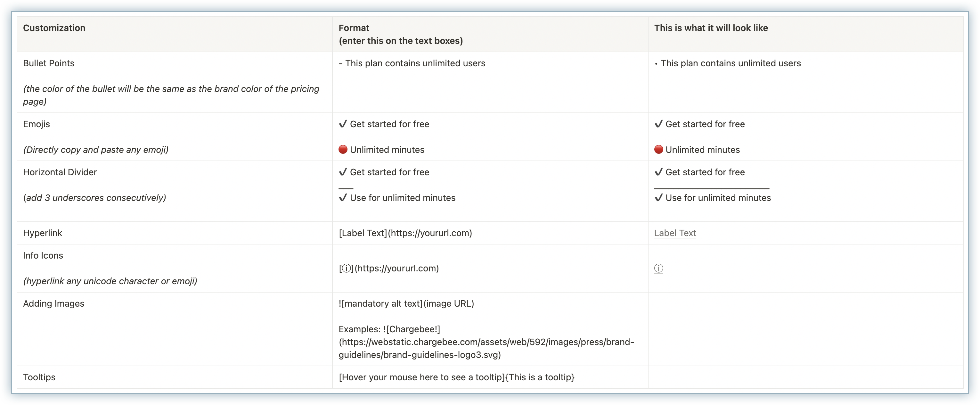The width and height of the screenshot is (980, 405).
Task: Click the Bullet Points row label
Action: pyautogui.click(x=49, y=63)
